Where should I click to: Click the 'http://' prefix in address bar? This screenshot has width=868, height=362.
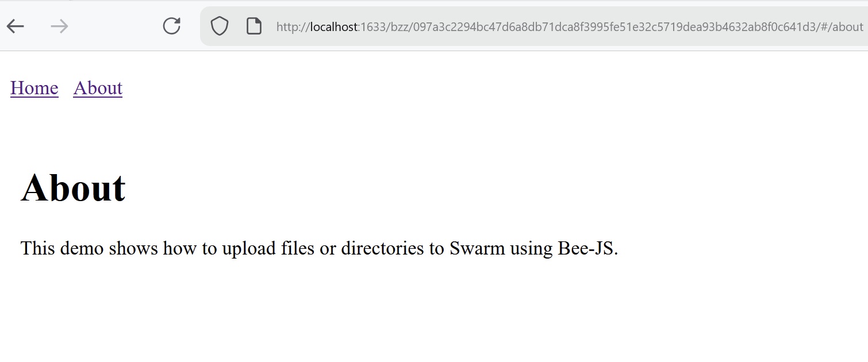pyautogui.click(x=292, y=27)
